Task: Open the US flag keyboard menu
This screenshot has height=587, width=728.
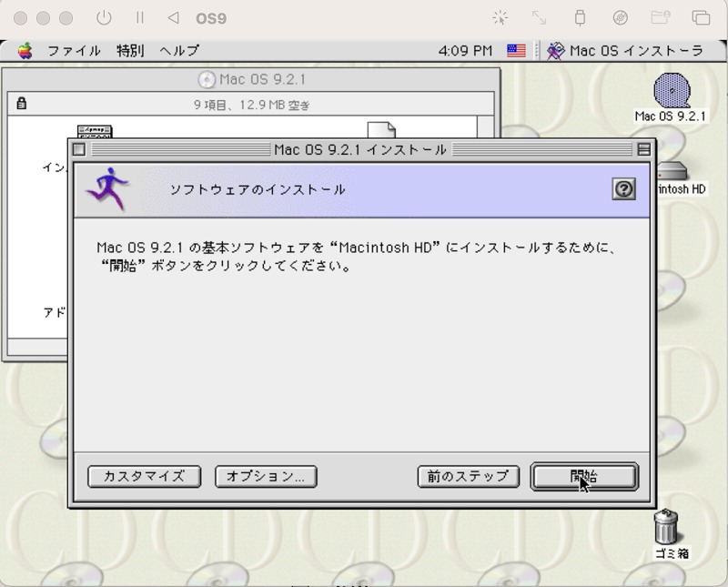Action: point(516,51)
